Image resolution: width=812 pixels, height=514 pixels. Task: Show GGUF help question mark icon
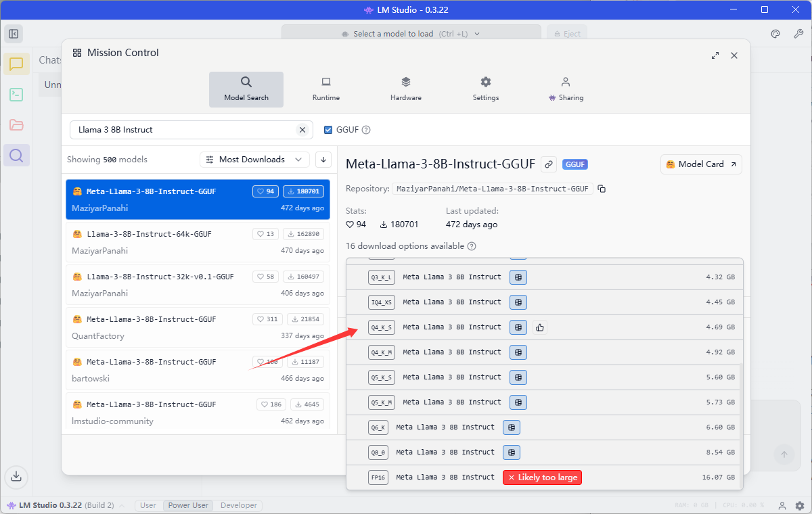366,130
